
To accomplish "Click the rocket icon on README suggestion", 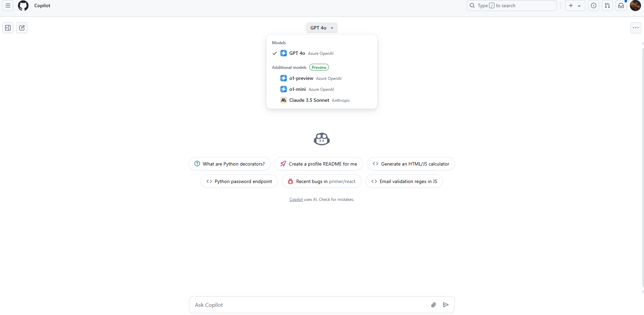I will pyautogui.click(x=283, y=164).
